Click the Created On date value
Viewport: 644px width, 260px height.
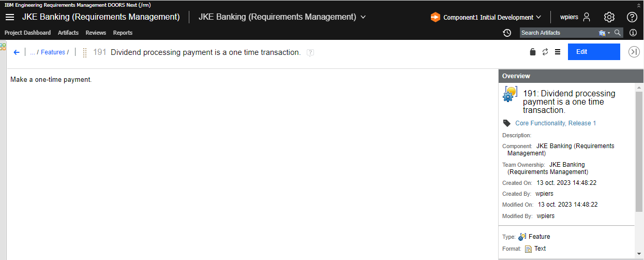[567, 183]
